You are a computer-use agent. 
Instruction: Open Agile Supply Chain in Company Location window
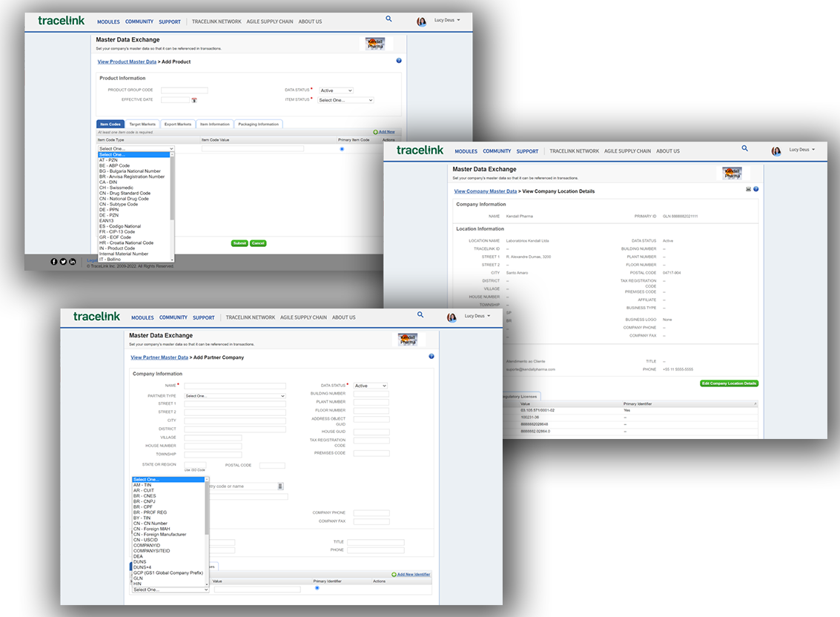(627, 151)
